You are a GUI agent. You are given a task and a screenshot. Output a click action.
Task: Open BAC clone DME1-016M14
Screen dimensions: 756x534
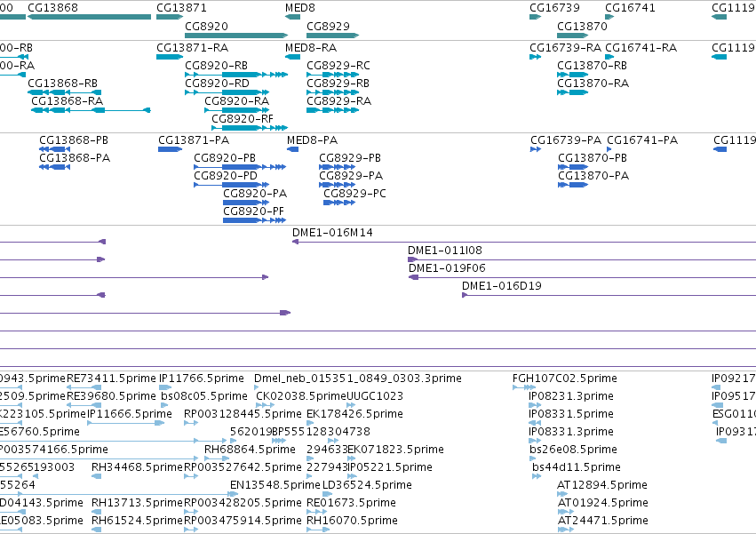point(524,243)
